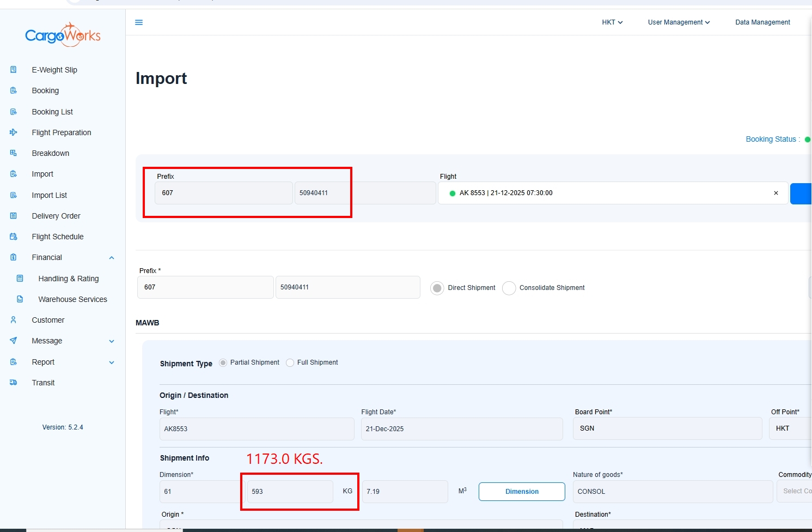This screenshot has height=532, width=812.
Task: Click the CargoWorks logo
Action: pyautogui.click(x=63, y=35)
